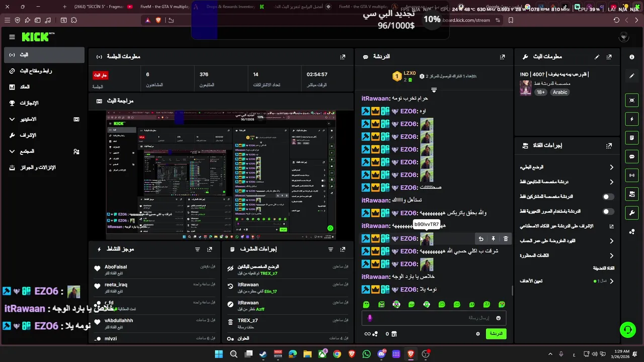The height and width of the screenshot is (362, 644).
Task: Pop out the إجراءات المشرف panel
Action: (343, 249)
